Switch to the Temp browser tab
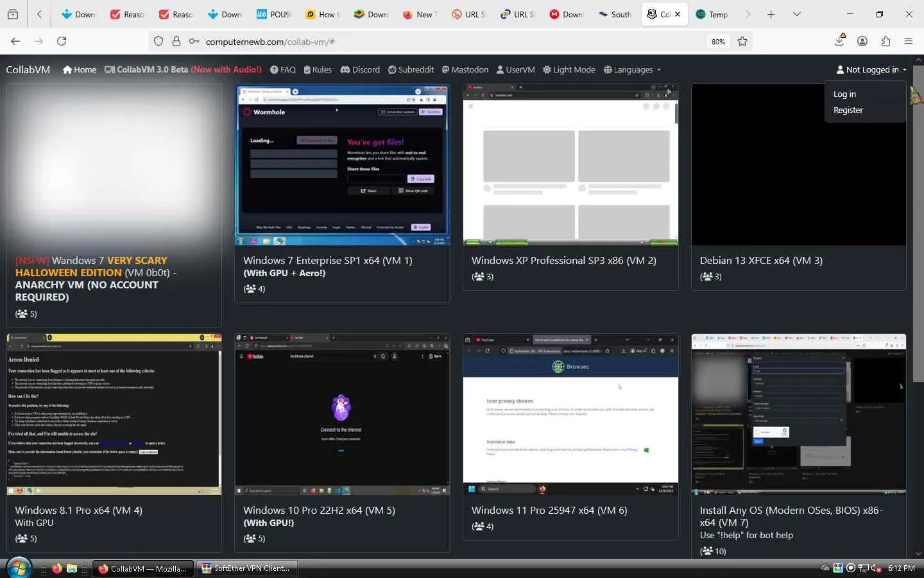 coord(712,14)
